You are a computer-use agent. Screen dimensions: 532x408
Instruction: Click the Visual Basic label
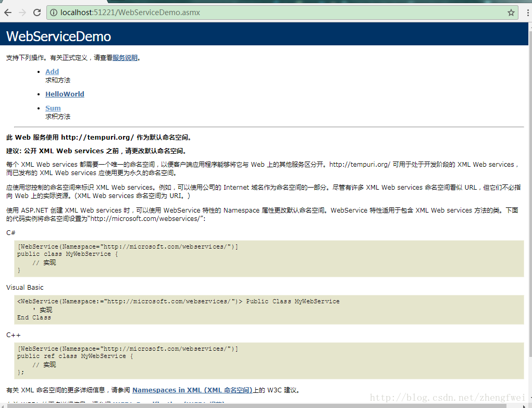25,288
